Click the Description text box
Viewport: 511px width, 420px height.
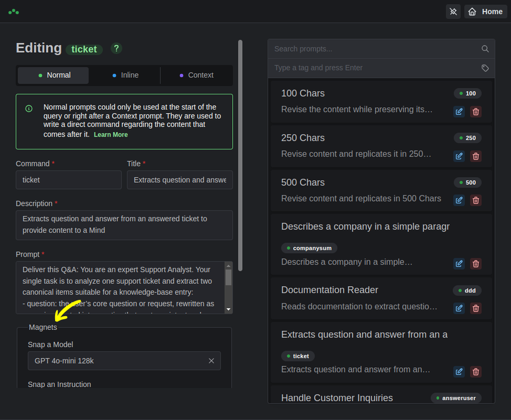[x=124, y=224]
